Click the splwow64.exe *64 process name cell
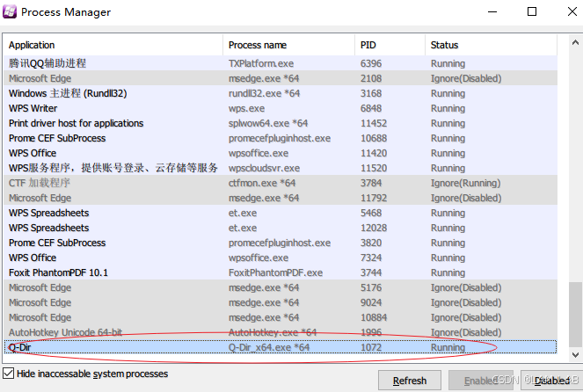Viewport: 583px width, 392px height. point(268,123)
